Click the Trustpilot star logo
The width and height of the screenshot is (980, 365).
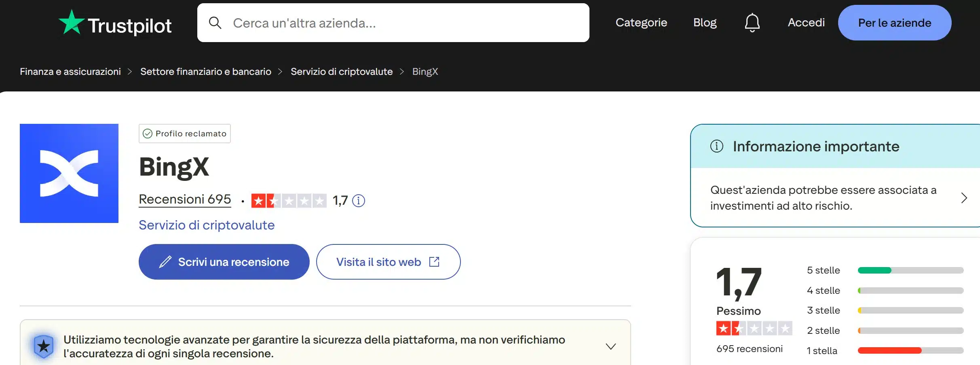[72, 22]
